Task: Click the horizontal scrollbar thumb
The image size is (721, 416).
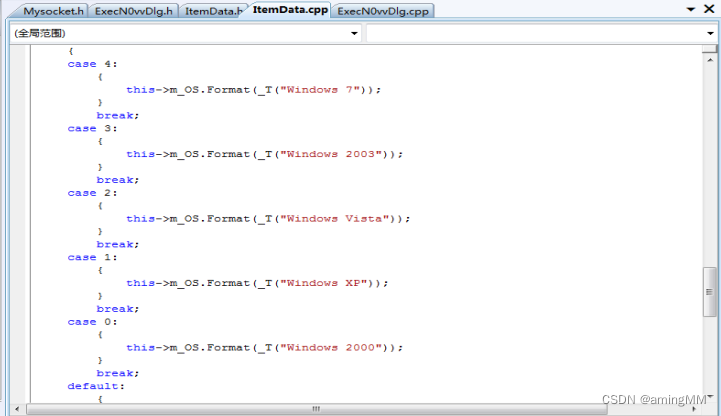Action: [x=317, y=409]
